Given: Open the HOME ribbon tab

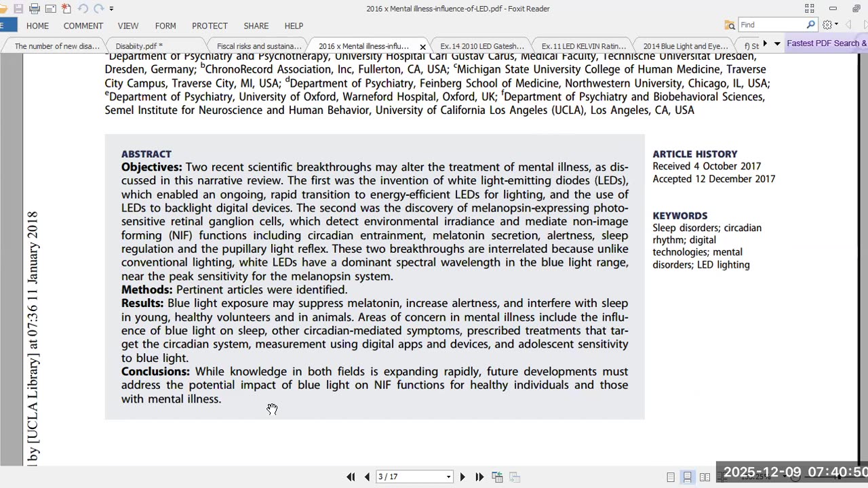Looking at the screenshot, I should pos(37,26).
